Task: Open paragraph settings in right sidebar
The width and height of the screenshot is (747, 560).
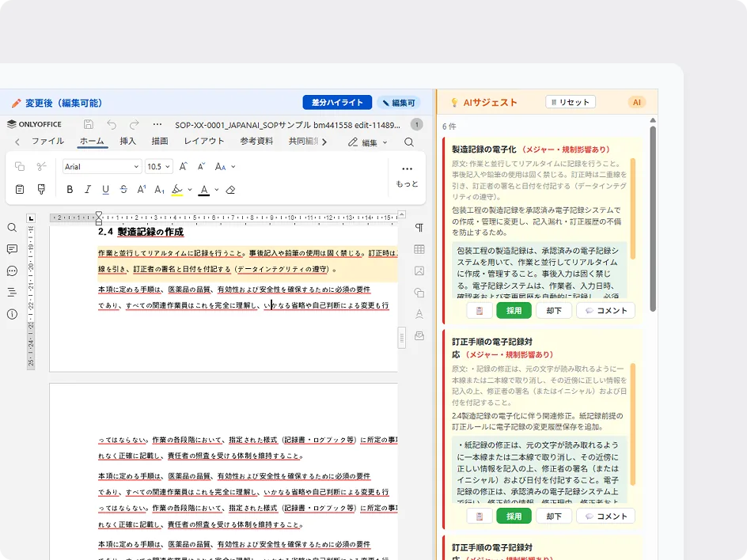Action: click(x=419, y=228)
